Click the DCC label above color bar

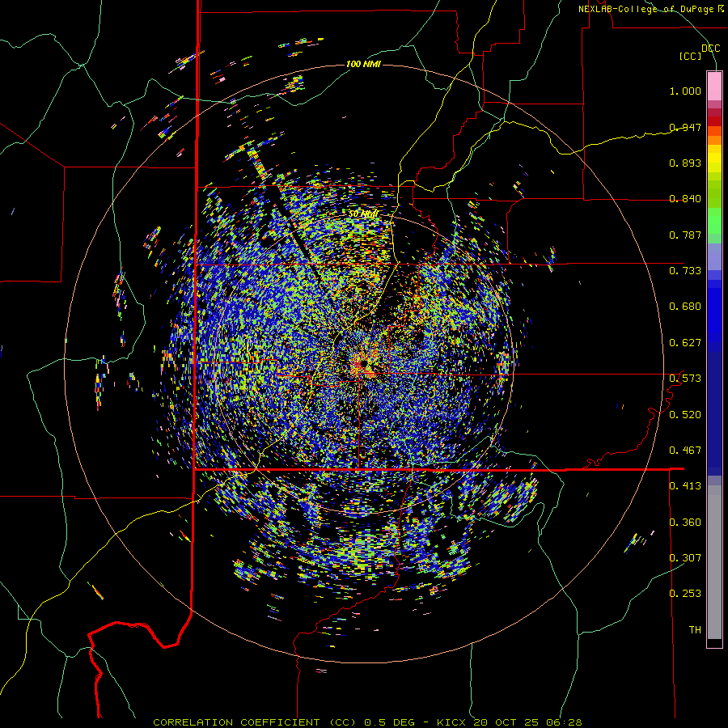(x=710, y=49)
